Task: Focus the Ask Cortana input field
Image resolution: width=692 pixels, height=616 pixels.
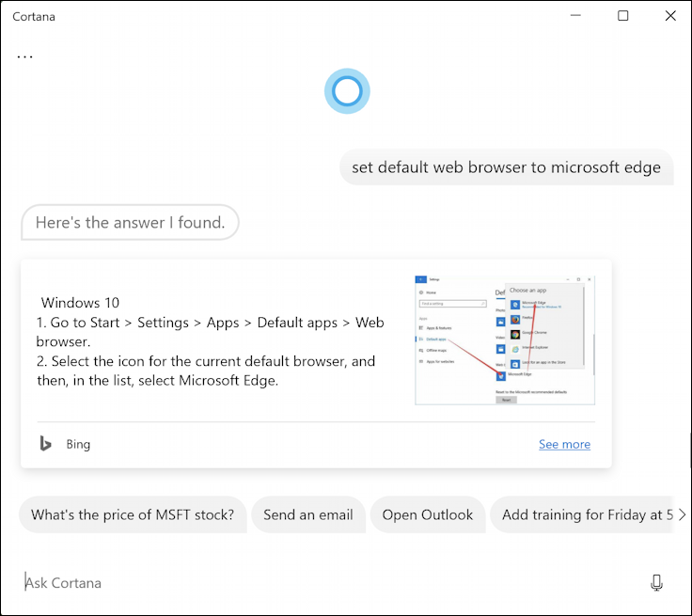Action: pos(331,583)
